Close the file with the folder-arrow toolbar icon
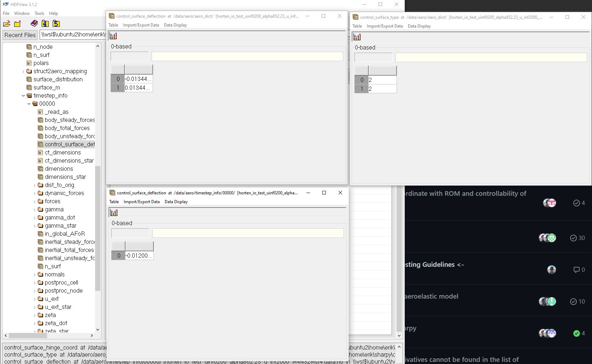 (17, 23)
